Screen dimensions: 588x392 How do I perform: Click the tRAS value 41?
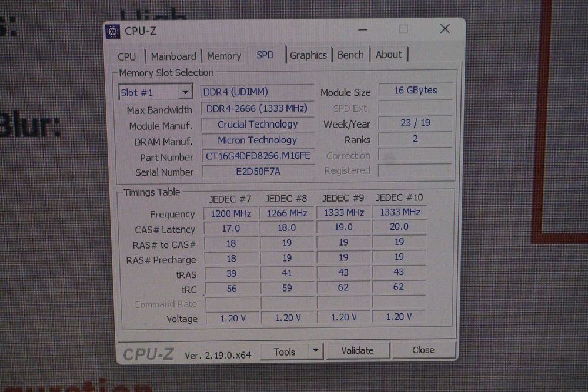pyautogui.click(x=288, y=273)
